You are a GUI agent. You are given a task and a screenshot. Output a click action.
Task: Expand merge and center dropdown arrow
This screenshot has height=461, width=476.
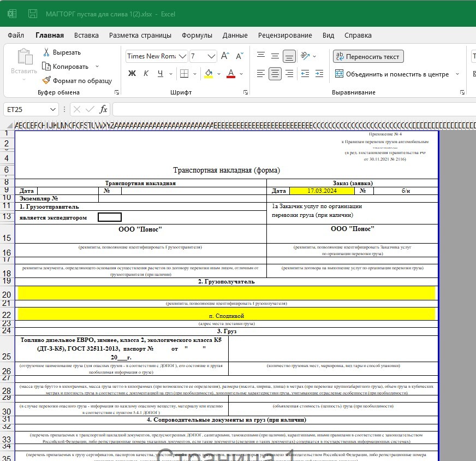(x=457, y=74)
